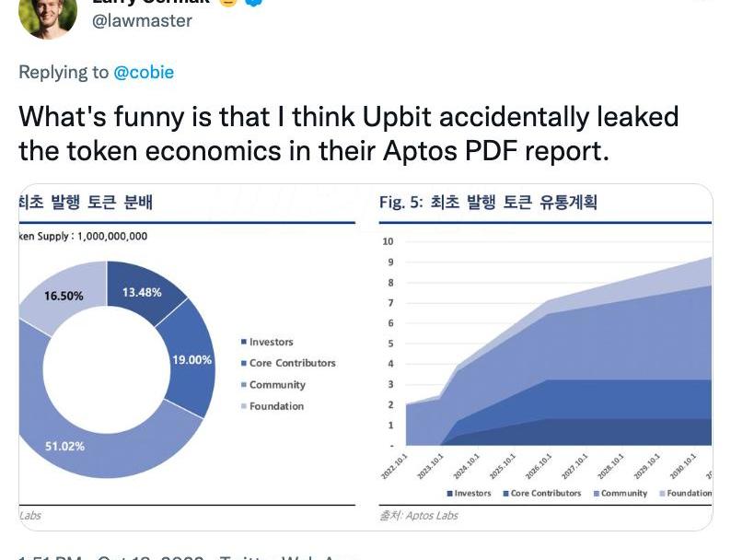
Task: Click Core Contributors legend icon under area chart
Action: click(x=505, y=494)
